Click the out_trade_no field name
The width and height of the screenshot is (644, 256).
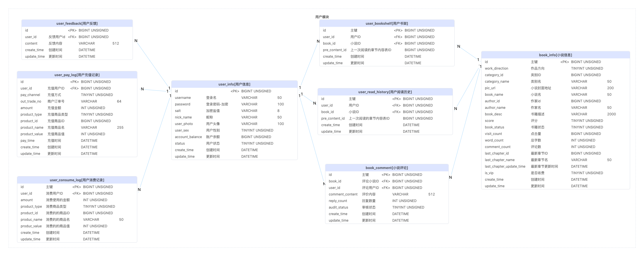pyautogui.click(x=31, y=101)
